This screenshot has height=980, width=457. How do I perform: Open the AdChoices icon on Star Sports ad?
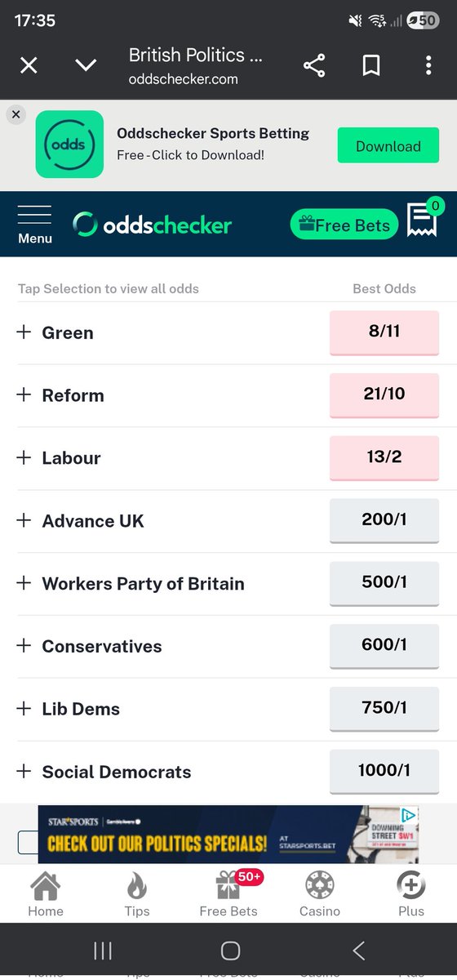(409, 814)
